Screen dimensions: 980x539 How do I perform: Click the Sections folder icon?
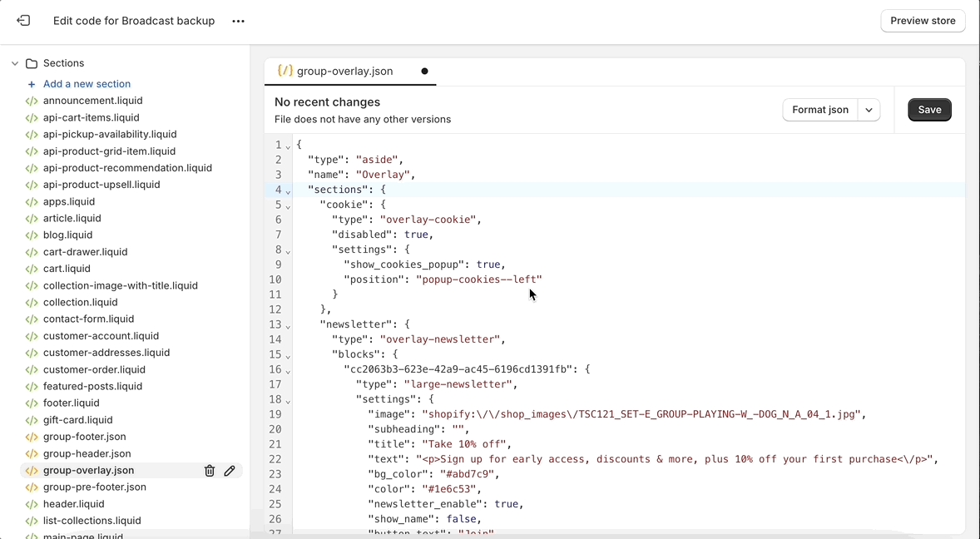coord(32,63)
